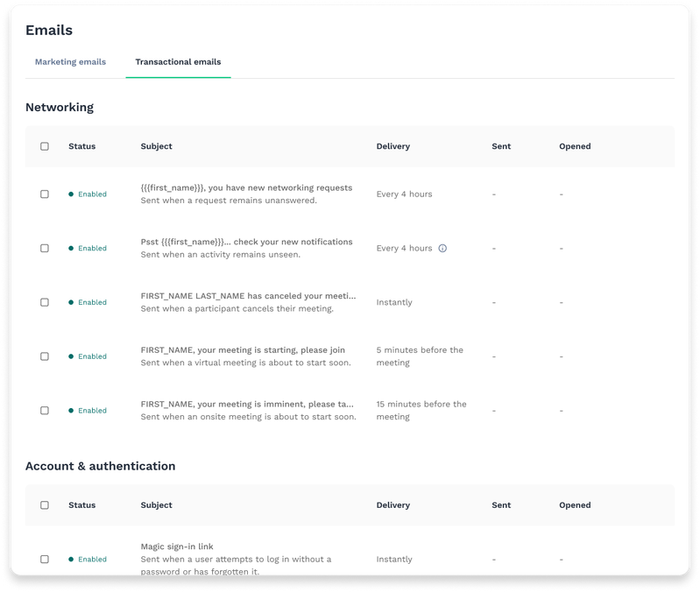The image size is (700, 592).
Task: Open the Magic sign-in link email
Action: click(x=177, y=546)
